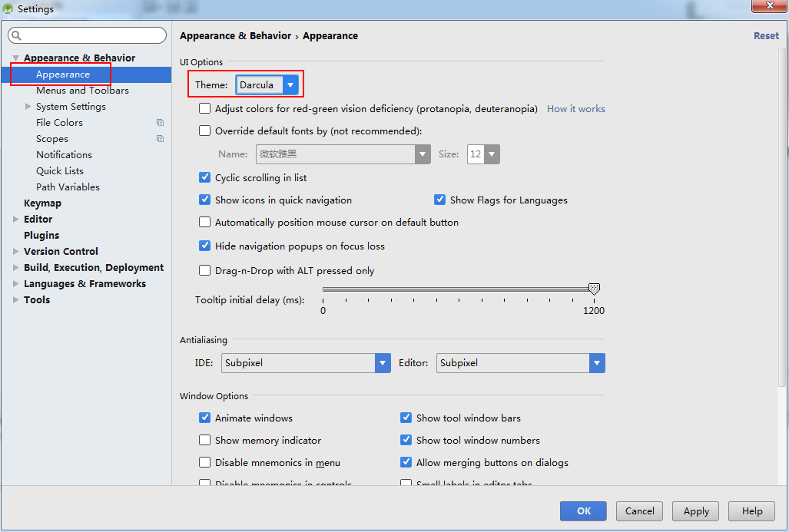Select Appearance in the settings tree
This screenshot has height=532, width=789.
point(87,74)
